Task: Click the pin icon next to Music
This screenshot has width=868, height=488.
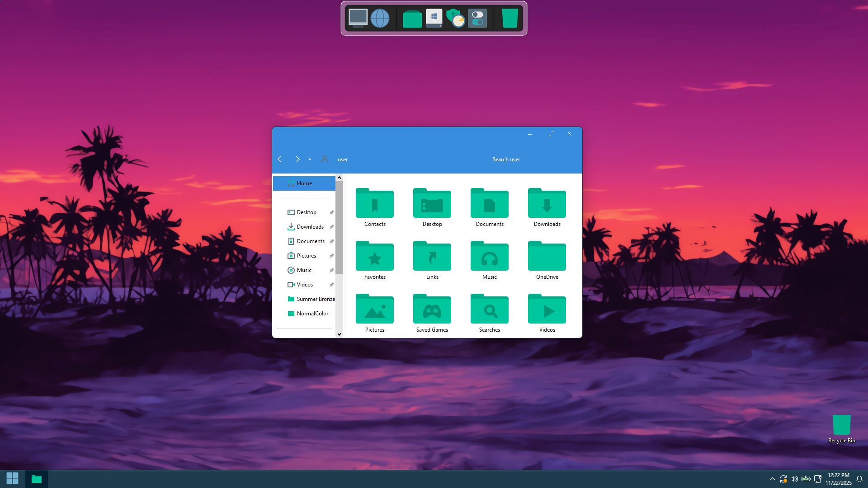Action: (x=331, y=270)
